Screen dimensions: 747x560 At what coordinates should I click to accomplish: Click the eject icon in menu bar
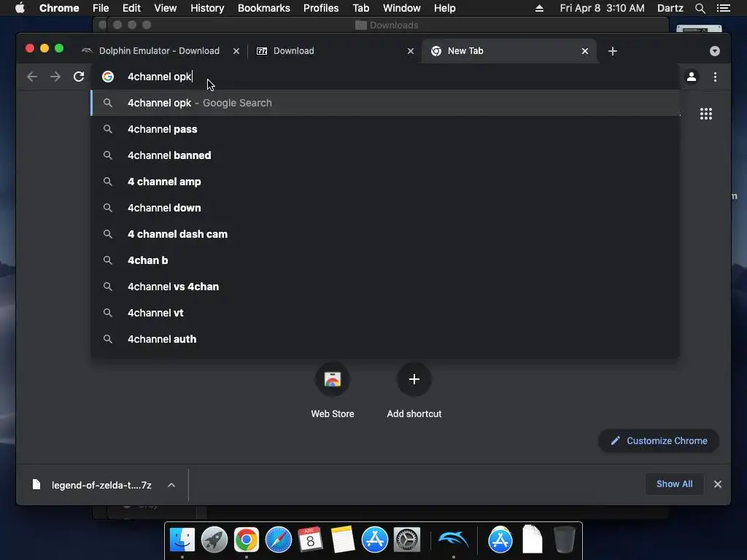tap(539, 8)
